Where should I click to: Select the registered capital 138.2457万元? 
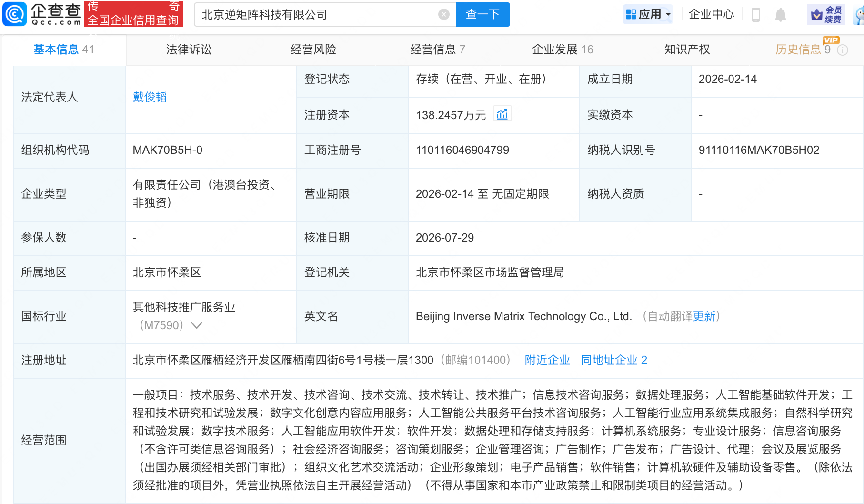tap(451, 115)
